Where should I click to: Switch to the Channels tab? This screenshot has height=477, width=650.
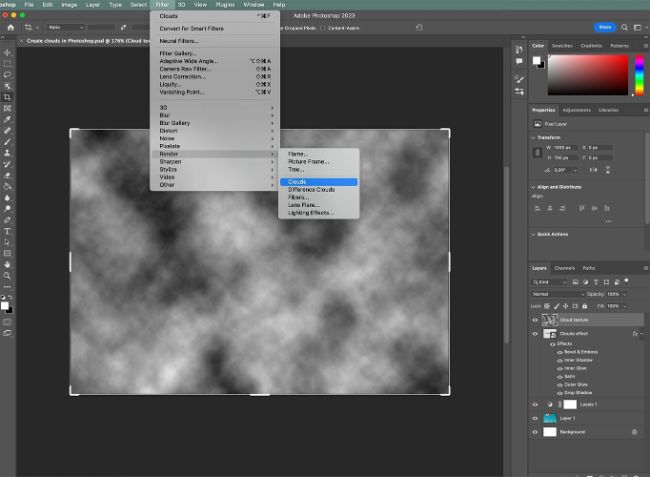coord(565,268)
